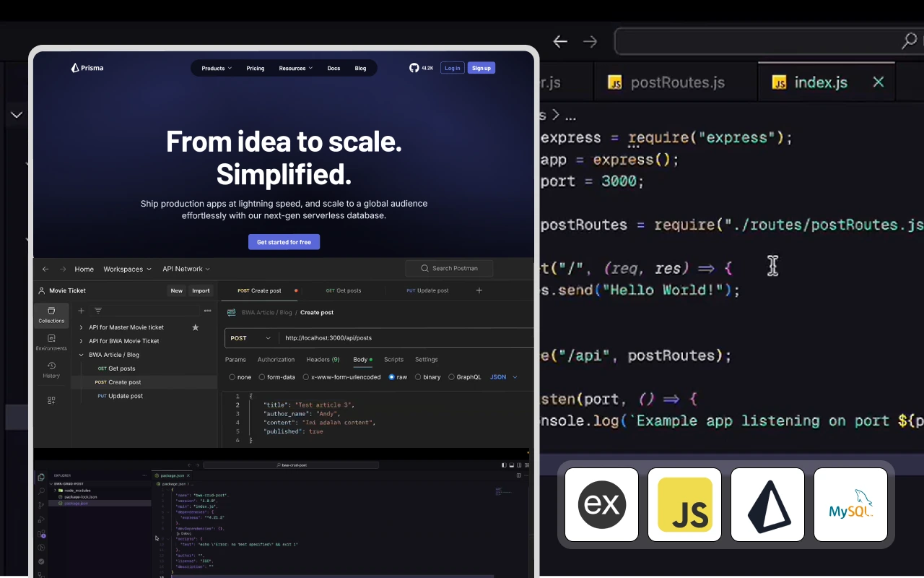
Task: Click the back arrow in the Postman header
Action: coord(45,269)
